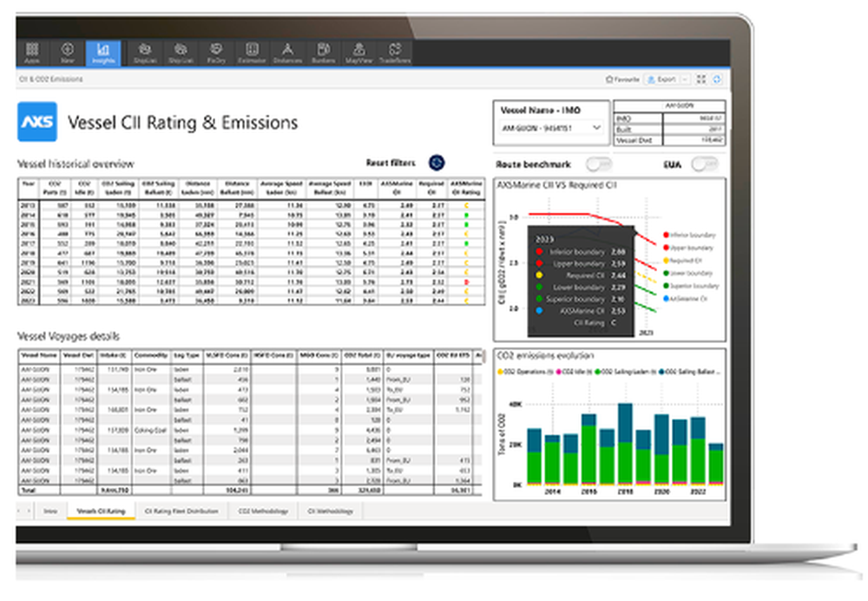
Task: Click the Required CII legend swatch
Action: 666,261
